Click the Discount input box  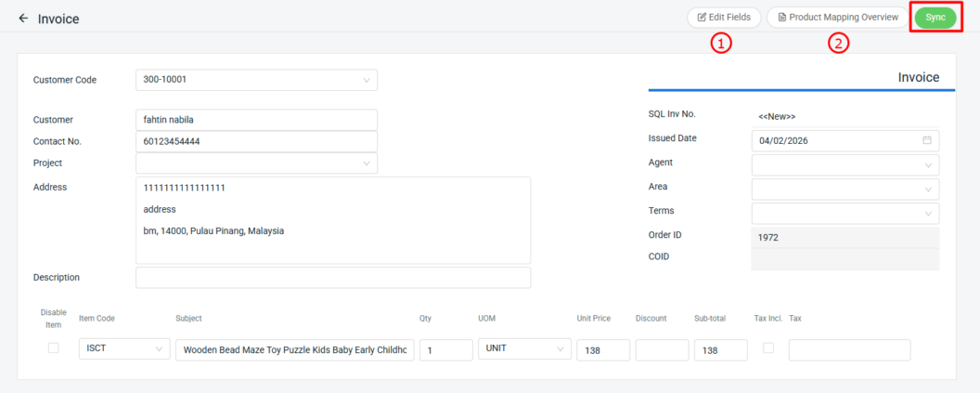(x=662, y=350)
